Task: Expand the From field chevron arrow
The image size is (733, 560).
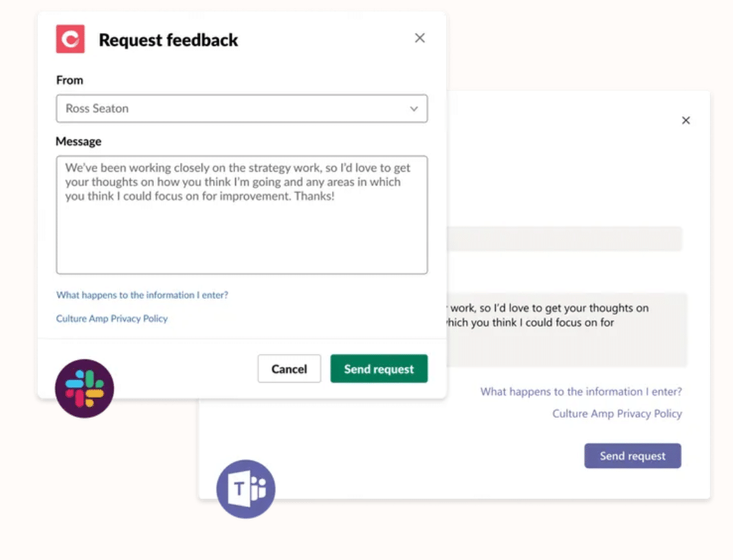Action: pos(414,109)
